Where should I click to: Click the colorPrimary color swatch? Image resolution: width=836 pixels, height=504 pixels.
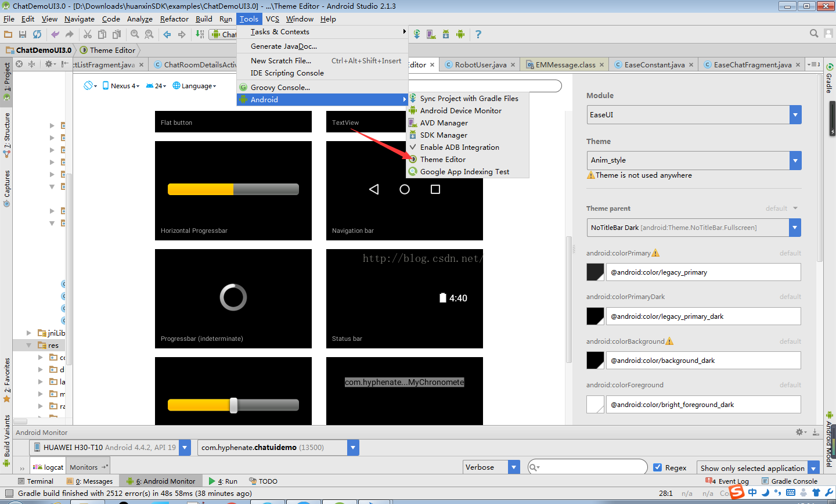tap(596, 272)
